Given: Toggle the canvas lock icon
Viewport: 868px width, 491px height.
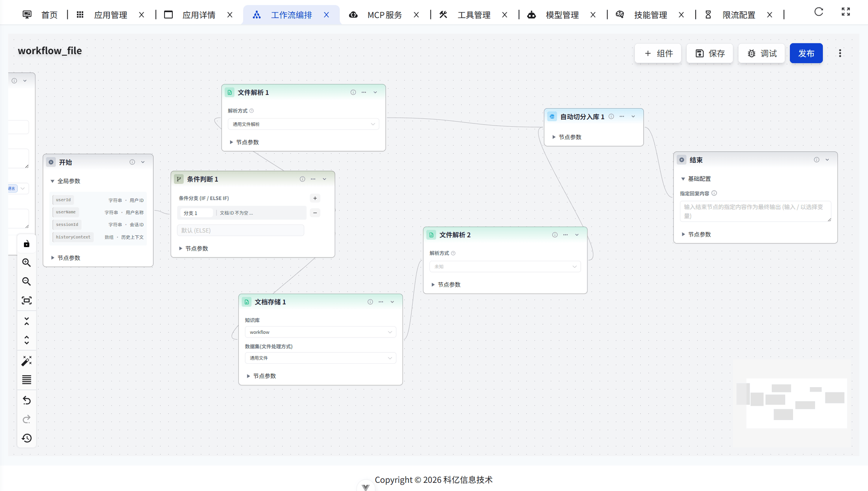Looking at the screenshot, I should point(27,244).
